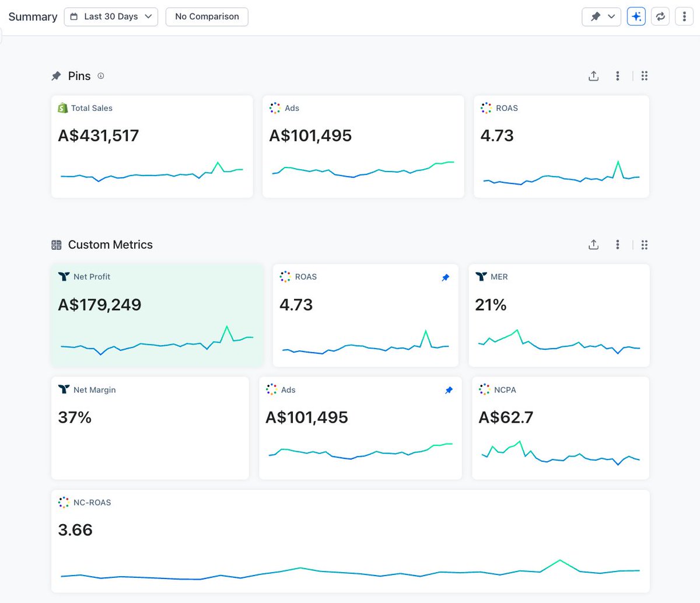Click the Net Profit card title
700x603 pixels.
[92, 277]
